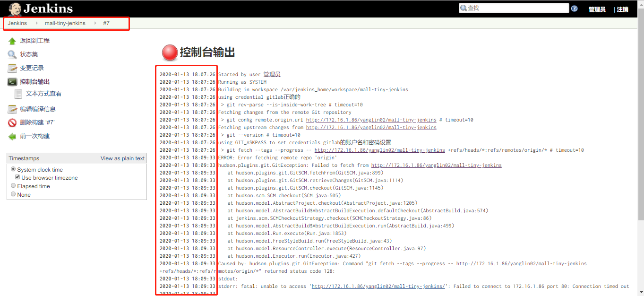The width and height of the screenshot is (644, 296).
Task: Click 管理员 link in Started by user line
Action: tap(272, 74)
